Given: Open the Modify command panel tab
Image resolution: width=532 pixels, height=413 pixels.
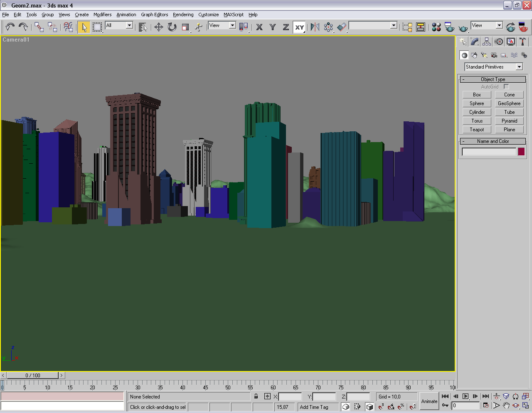Looking at the screenshot, I should [475, 42].
